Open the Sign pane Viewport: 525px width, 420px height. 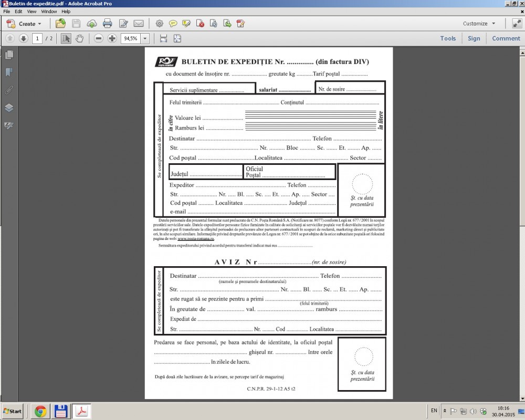(x=474, y=38)
